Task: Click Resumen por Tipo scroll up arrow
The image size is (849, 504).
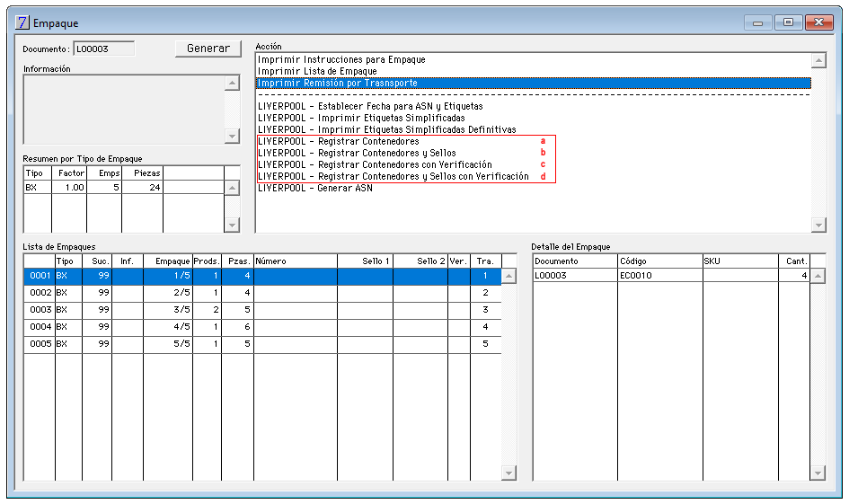Action: click(232, 188)
